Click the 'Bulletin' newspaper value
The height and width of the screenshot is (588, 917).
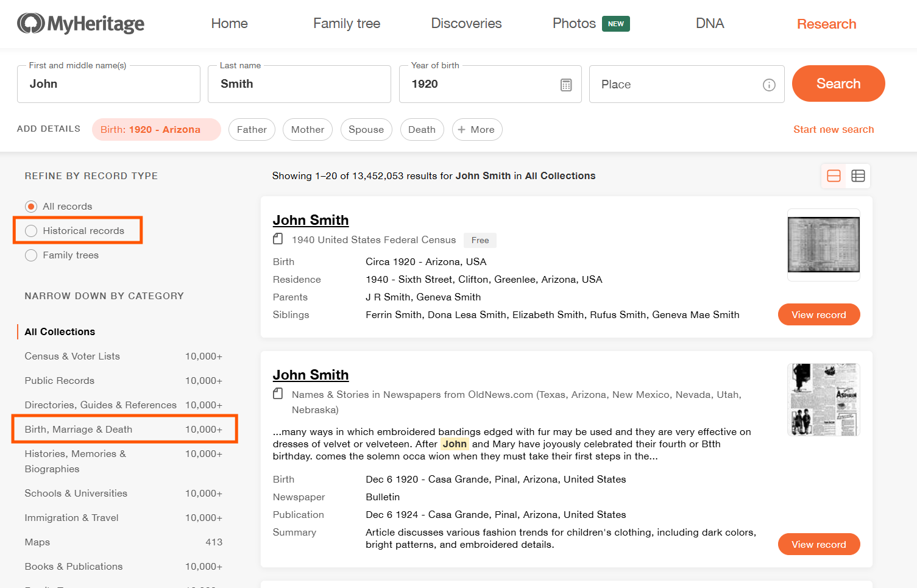pyautogui.click(x=383, y=497)
